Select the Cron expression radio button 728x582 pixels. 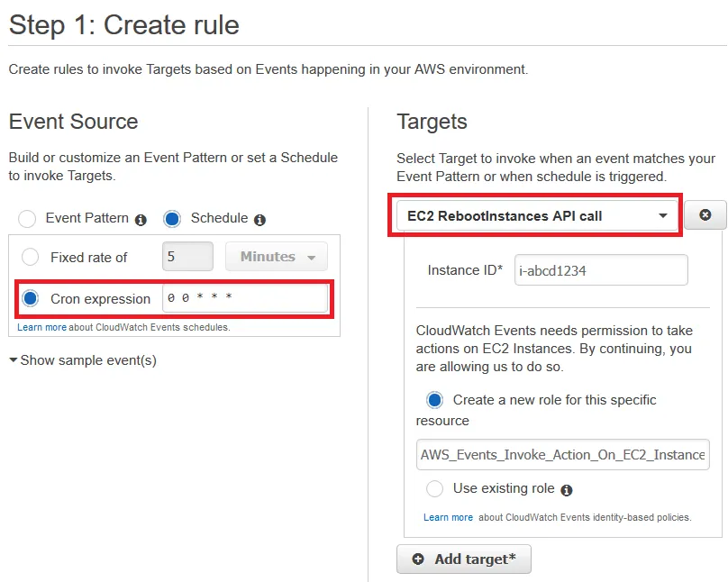pyautogui.click(x=31, y=298)
